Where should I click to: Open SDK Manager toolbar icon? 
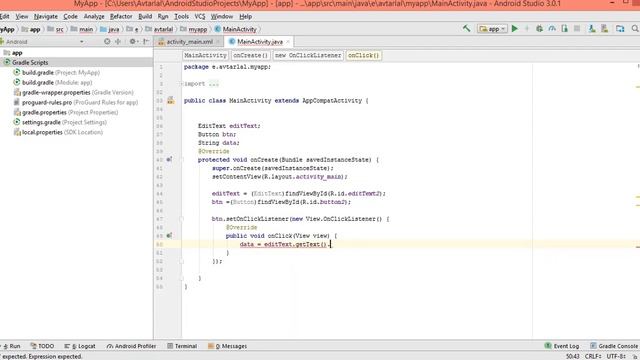pyautogui.click(x=604, y=29)
